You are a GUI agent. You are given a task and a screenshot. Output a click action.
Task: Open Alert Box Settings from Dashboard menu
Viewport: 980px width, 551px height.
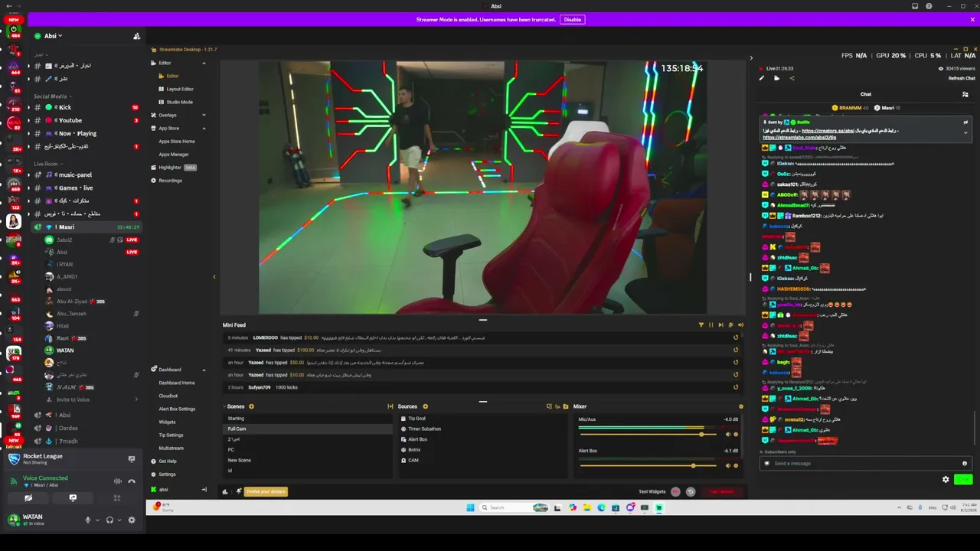(x=177, y=409)
